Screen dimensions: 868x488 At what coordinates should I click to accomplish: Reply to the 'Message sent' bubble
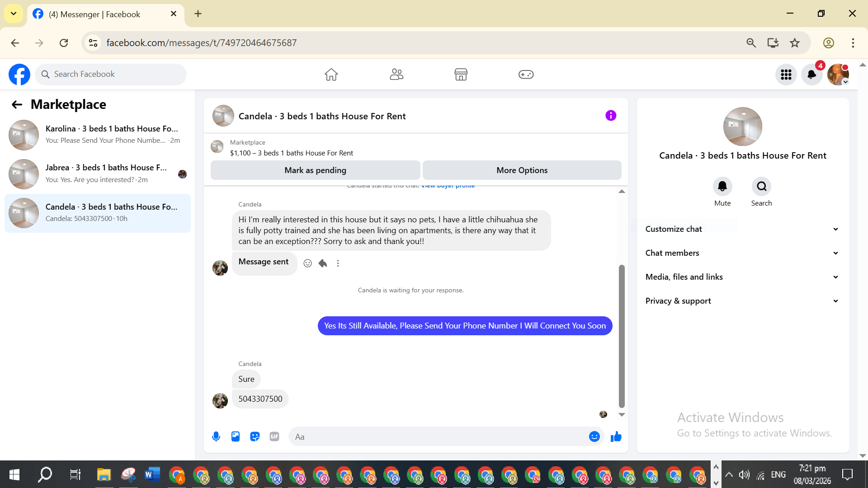(323, 263)
